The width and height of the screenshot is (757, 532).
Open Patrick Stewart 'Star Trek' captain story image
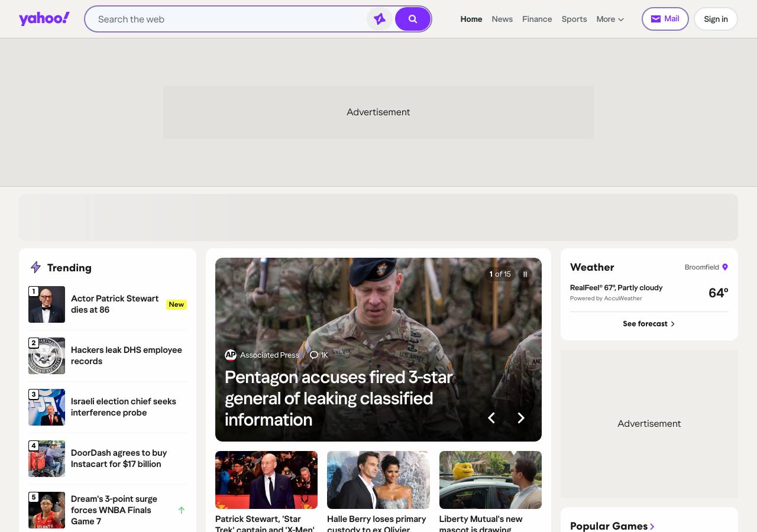pos(266,480)
